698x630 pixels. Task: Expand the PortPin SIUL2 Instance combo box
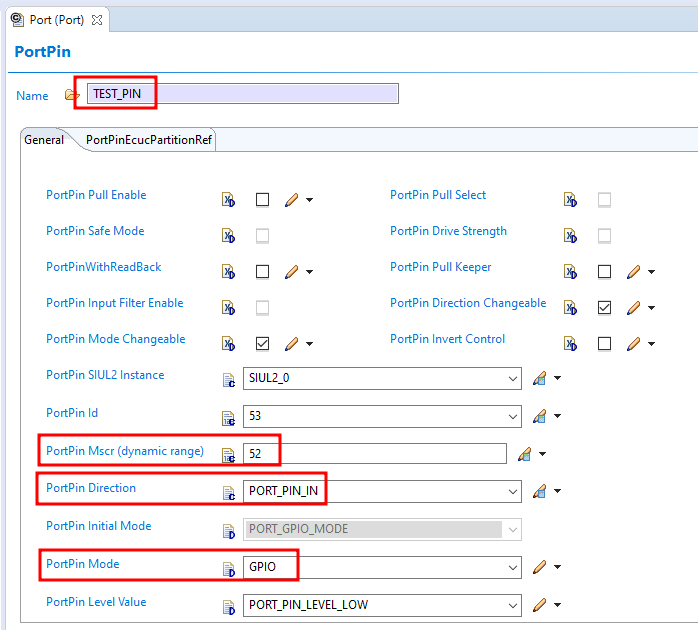513,379
